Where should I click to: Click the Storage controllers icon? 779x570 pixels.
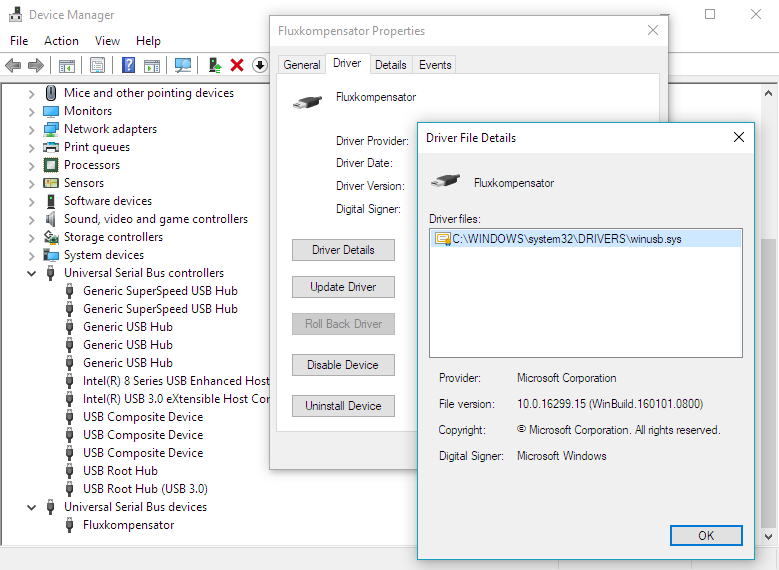(x=51, y=237)
